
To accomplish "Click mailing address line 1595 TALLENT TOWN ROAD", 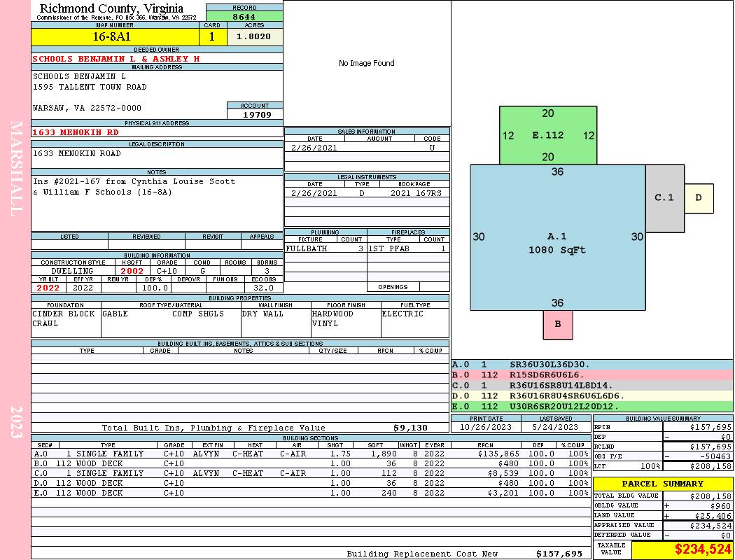I will tap(90, 87).
